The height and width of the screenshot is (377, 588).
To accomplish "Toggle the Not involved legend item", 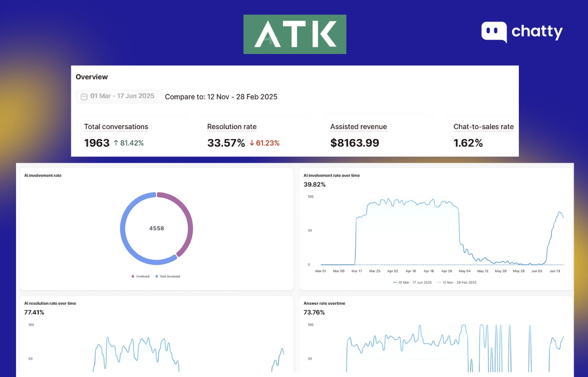I will [x=168, y=277].
